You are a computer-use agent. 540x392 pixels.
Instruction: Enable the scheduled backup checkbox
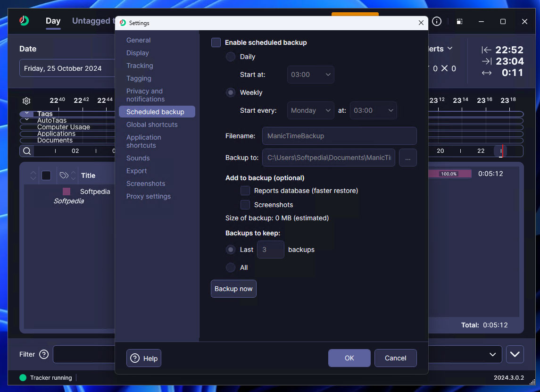click(216, 42)
